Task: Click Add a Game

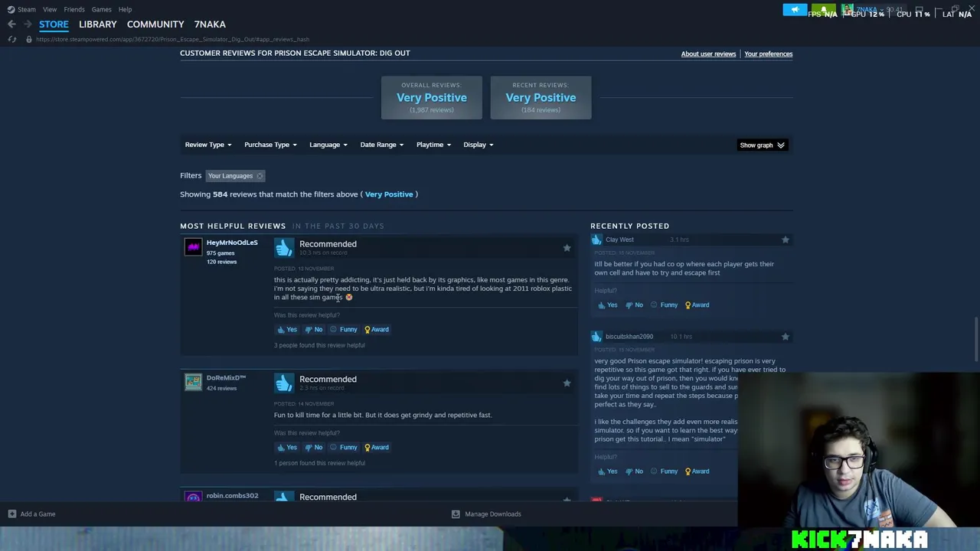Action: tap(31, 514)
